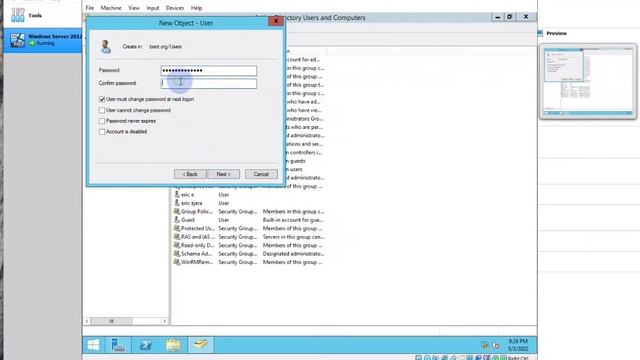
Task: Open File Explorer from the taskbar
Action: click(173, 345)
